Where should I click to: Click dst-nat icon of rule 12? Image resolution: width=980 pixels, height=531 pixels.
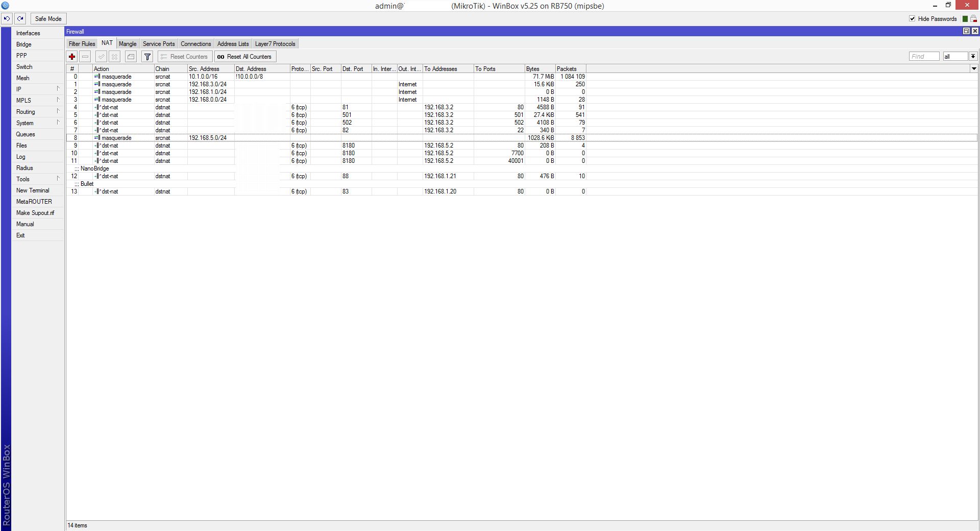point(97,176)
